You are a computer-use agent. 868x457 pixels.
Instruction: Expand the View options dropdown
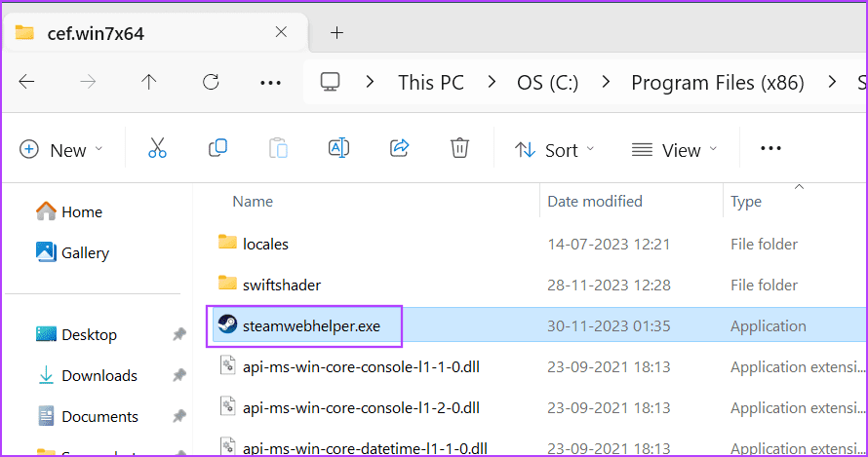click(x=674, y=149)
